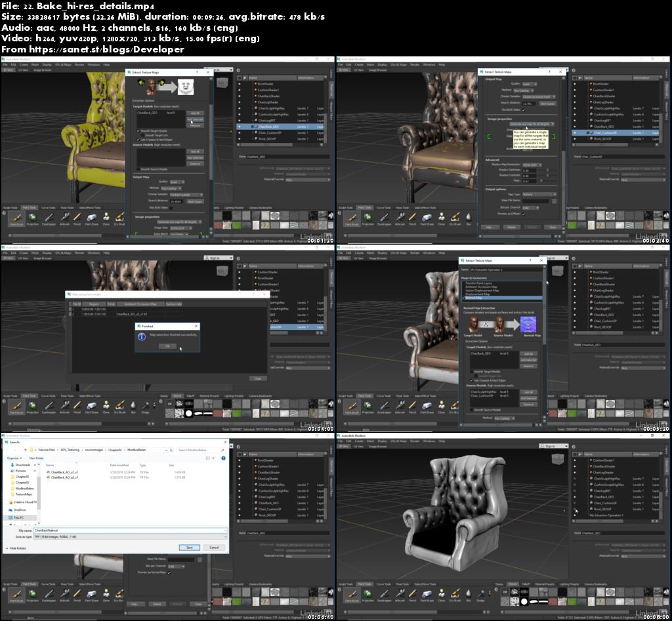Select Projection tool in the 00:05:20 frame

pos(368,407)
